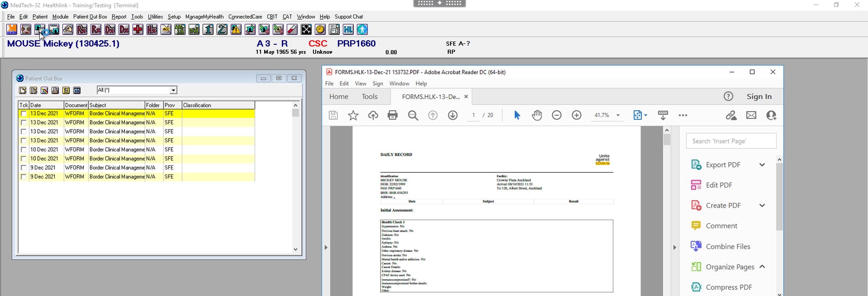868x296 pixels.
Task: Zoom in with the plus icon
Action: pyautogui.click(x=577, y=115)
